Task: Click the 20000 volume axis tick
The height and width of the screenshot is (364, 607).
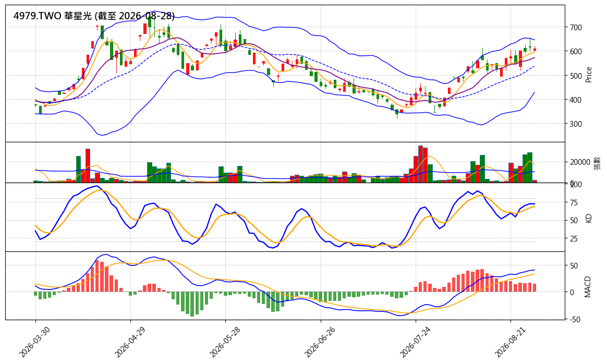Action: pos(580,162)
